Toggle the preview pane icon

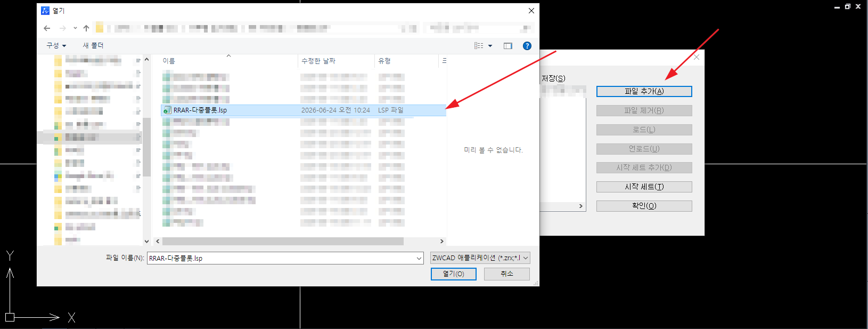coord(508,46)
